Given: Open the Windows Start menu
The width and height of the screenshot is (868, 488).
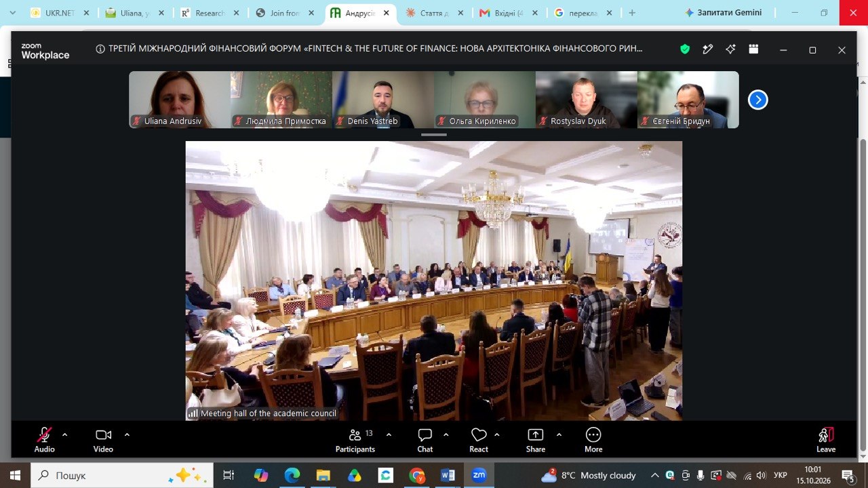Looking at the screenshot, I should coord(15,475).
